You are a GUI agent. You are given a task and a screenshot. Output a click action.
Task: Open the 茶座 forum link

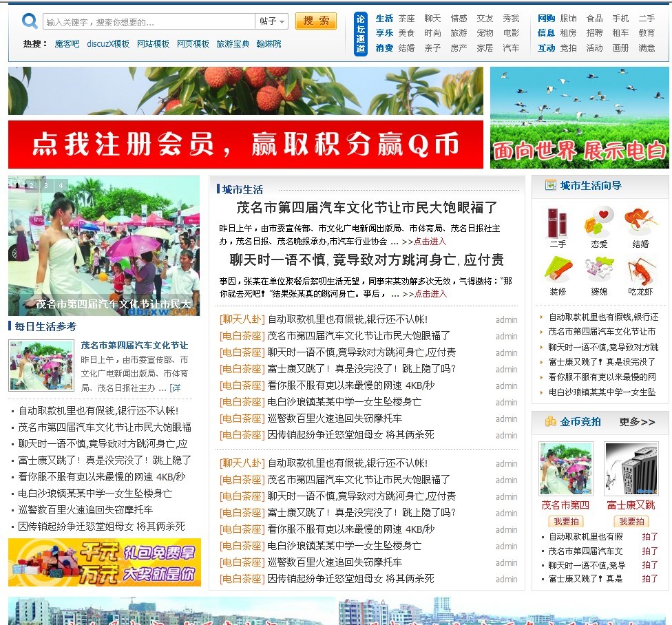coord(406,19)
